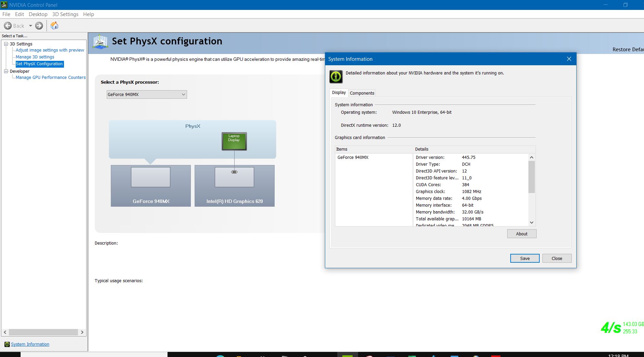Screen dimensions: 644x357
Task: Click the About button
Action: click(x=522, y=234)
